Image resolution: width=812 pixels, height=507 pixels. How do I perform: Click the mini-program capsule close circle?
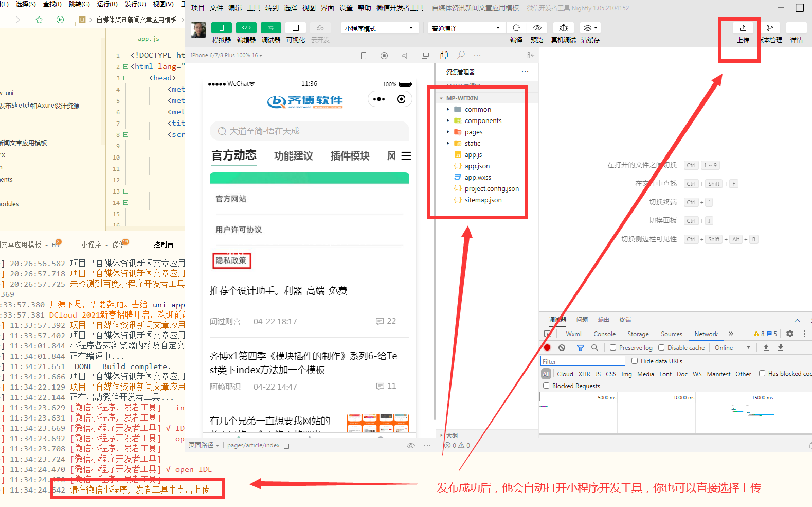[401, 99]
